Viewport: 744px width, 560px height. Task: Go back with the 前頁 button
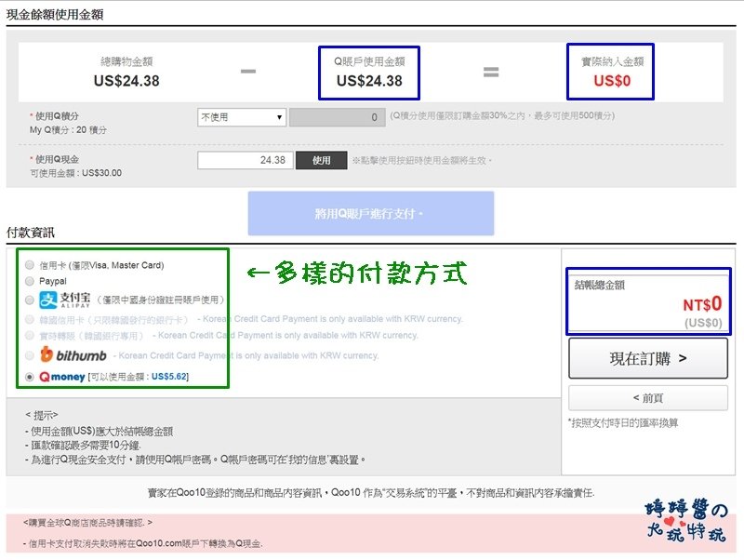[x=647, y=398]
